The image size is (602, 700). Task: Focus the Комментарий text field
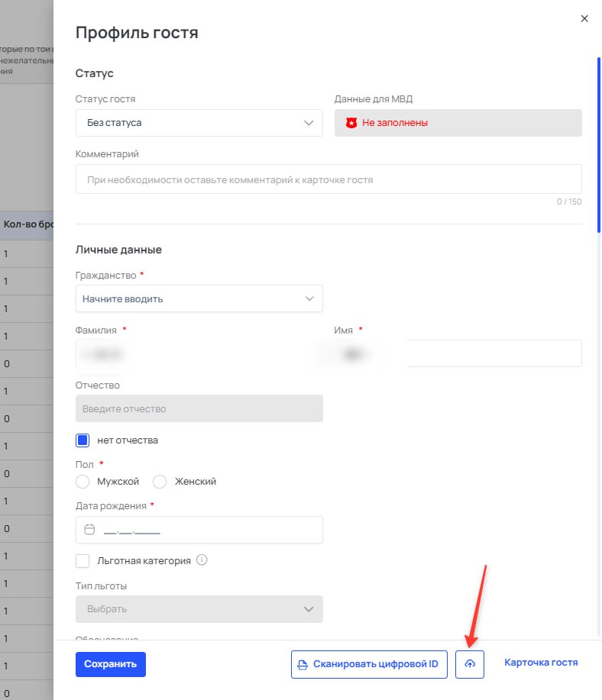(329, 179)
